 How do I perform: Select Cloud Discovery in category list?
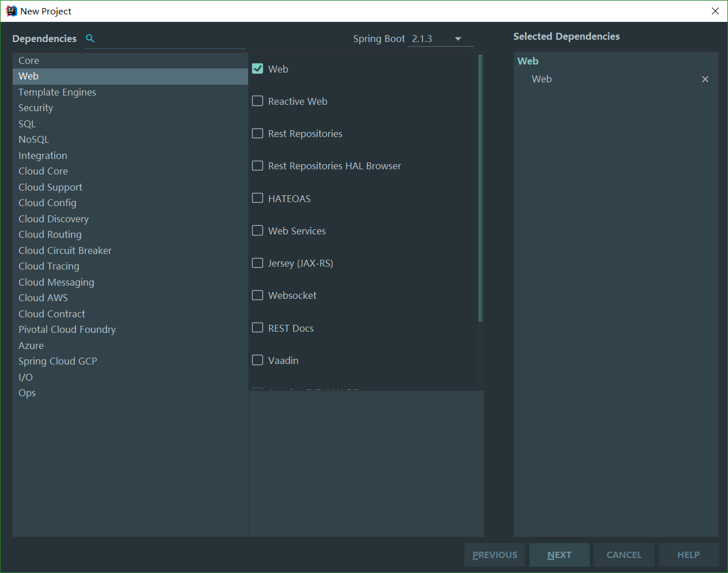coord(54,219)
